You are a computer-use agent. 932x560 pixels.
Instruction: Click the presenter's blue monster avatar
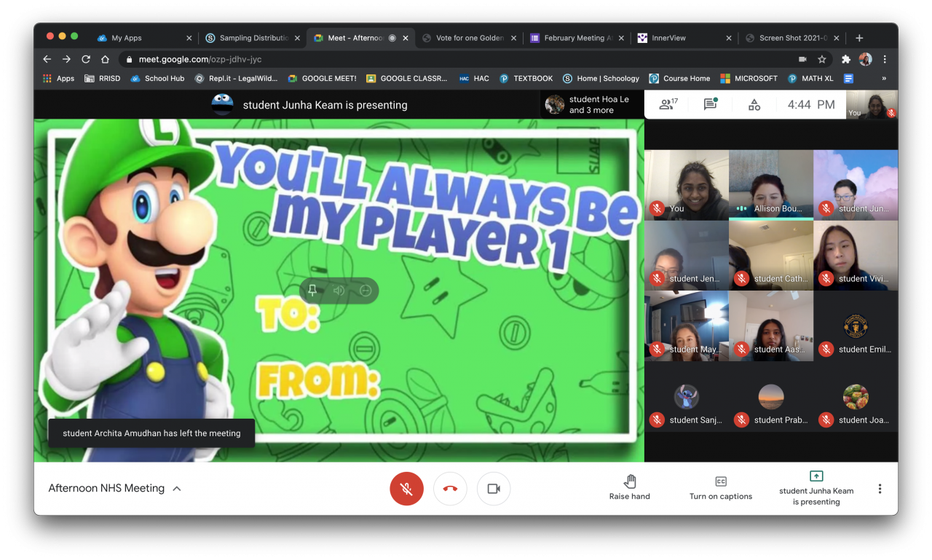point(222,104)
